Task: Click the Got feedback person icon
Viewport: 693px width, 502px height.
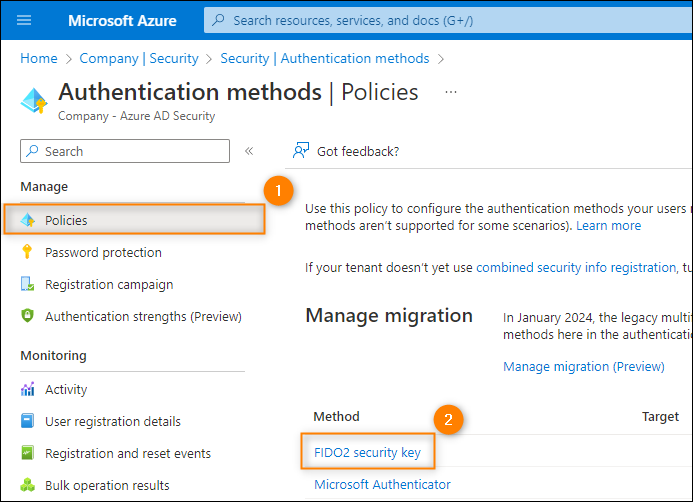Action: click(x=301, y=151)
